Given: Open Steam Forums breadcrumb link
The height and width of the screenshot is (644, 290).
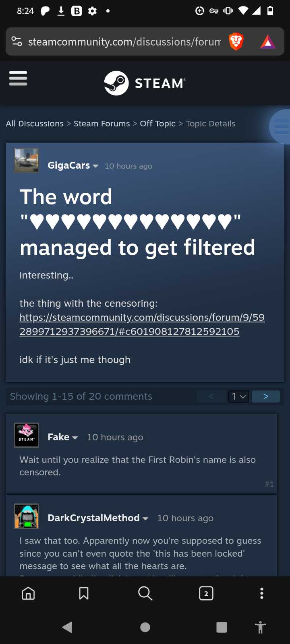Looking at the screenshot, I should (x=102, y=124).
